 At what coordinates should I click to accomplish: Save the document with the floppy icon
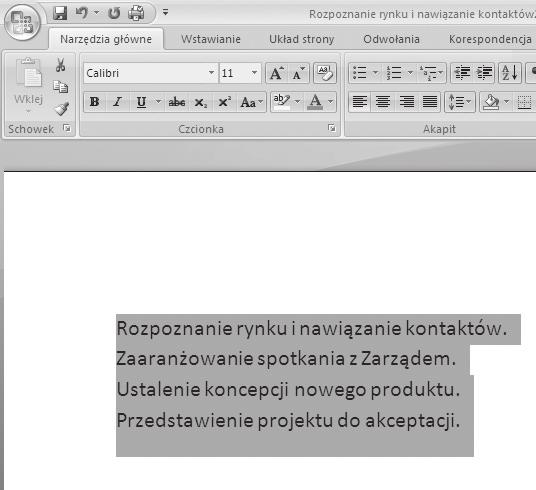[60, 13]
